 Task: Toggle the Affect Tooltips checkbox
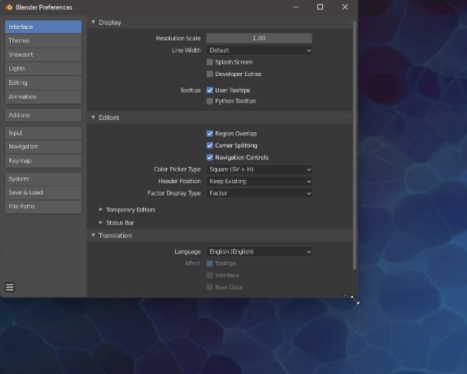(210, 263)
